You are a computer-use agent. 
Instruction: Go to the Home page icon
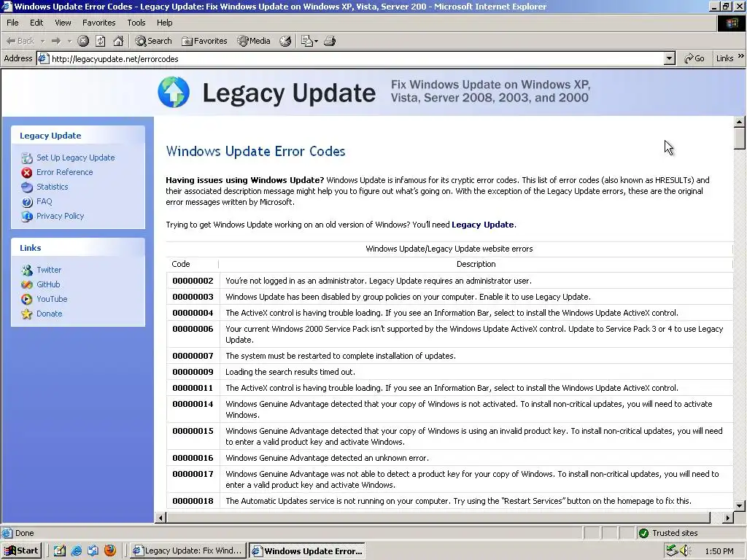118,41
